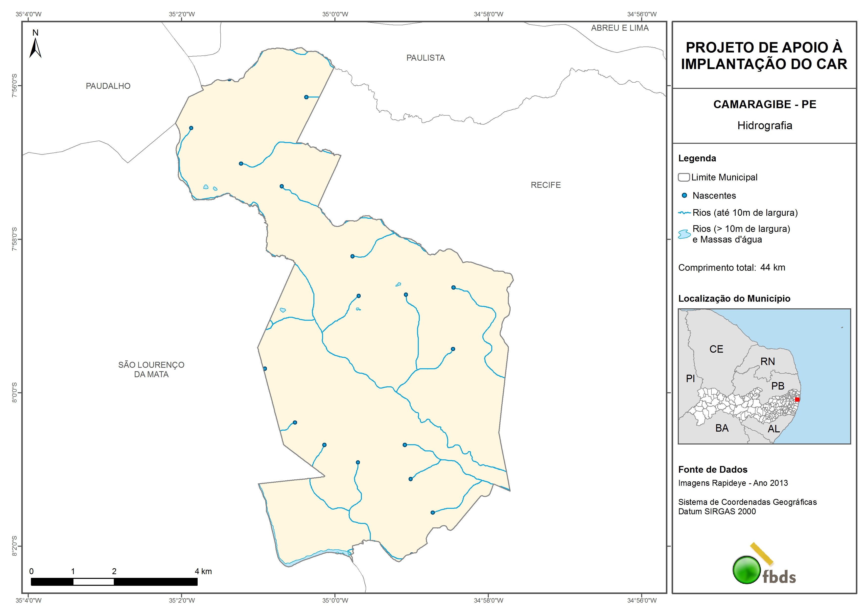Click the PAUDALHO municipality label
The height and width of the screenshot is (614, 868).
[x=108, y=86]
